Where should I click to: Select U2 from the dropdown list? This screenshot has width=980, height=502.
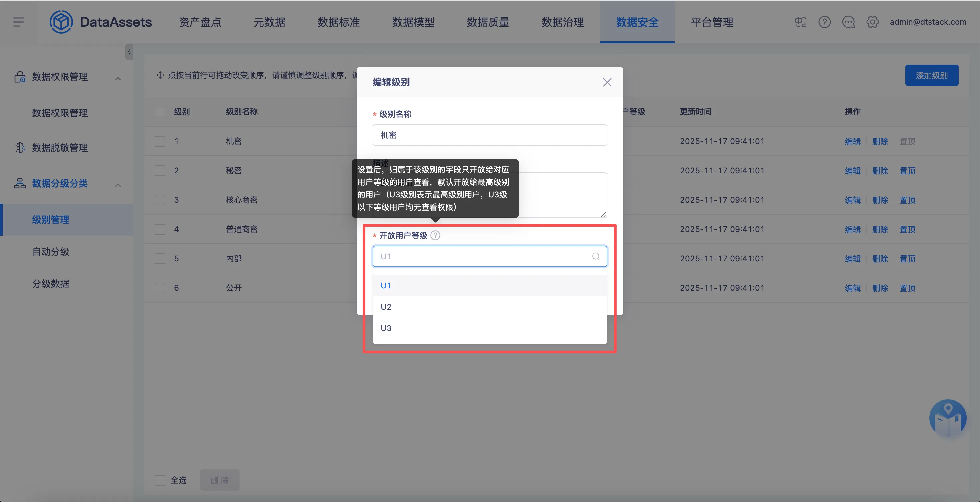(386, 307)
